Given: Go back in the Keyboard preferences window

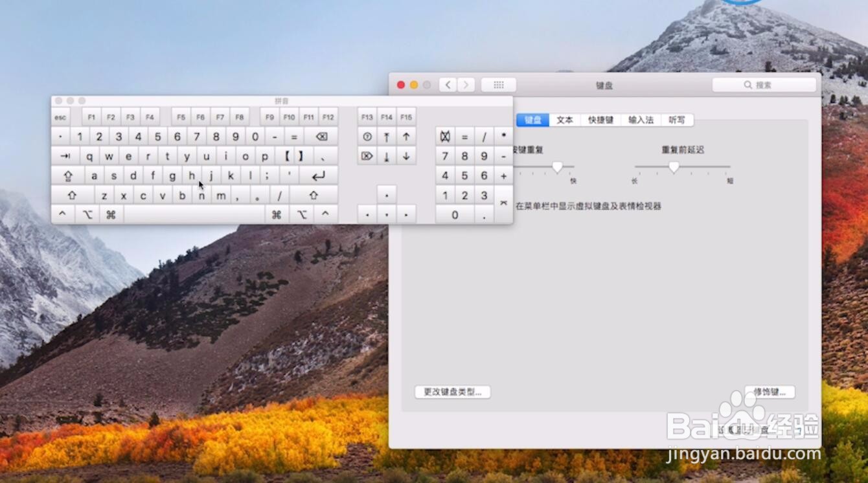Looking at the screenshot, I should pos(448,85).
